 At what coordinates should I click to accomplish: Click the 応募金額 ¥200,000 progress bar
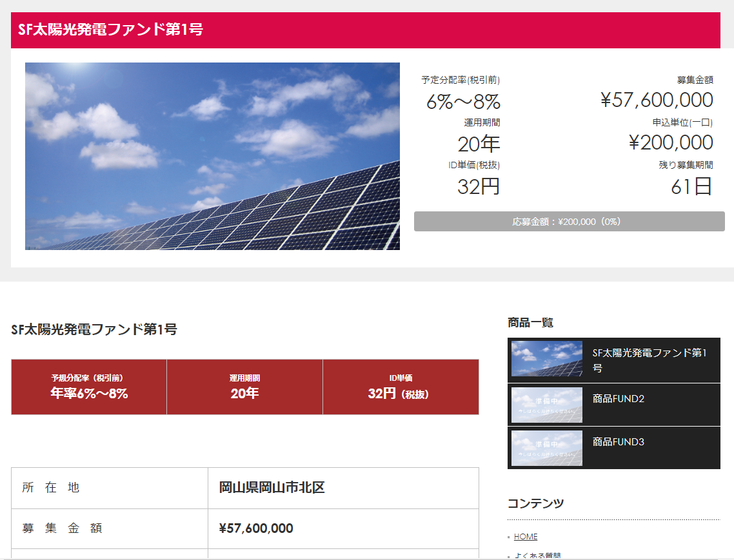[570, 221]
